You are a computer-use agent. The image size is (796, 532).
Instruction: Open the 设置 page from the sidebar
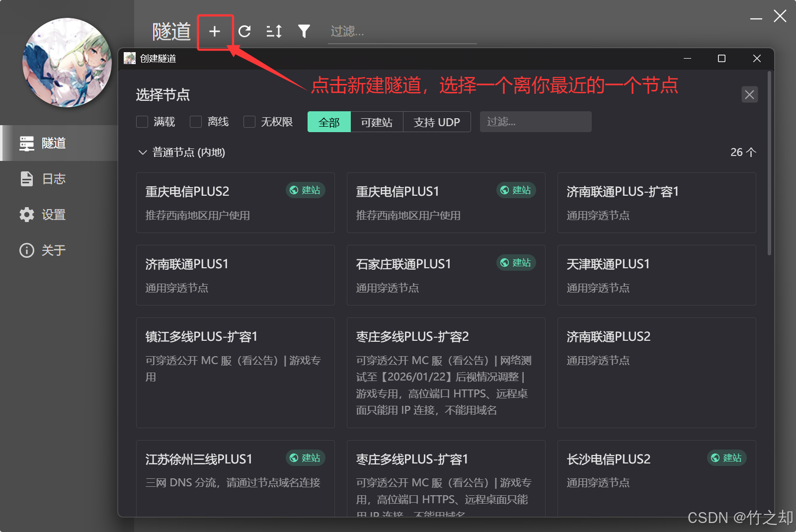pos(53,215)
